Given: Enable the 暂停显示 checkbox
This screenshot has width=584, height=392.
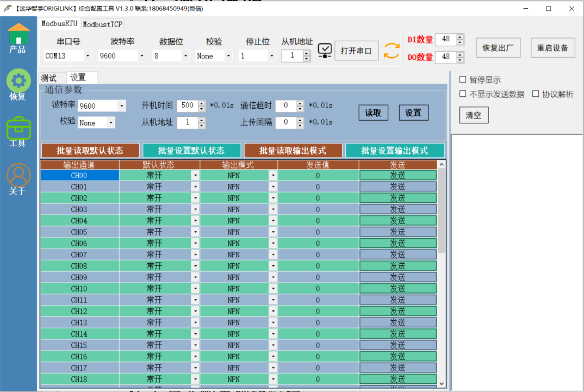Looking at the screenshot, I should point(463,80).
